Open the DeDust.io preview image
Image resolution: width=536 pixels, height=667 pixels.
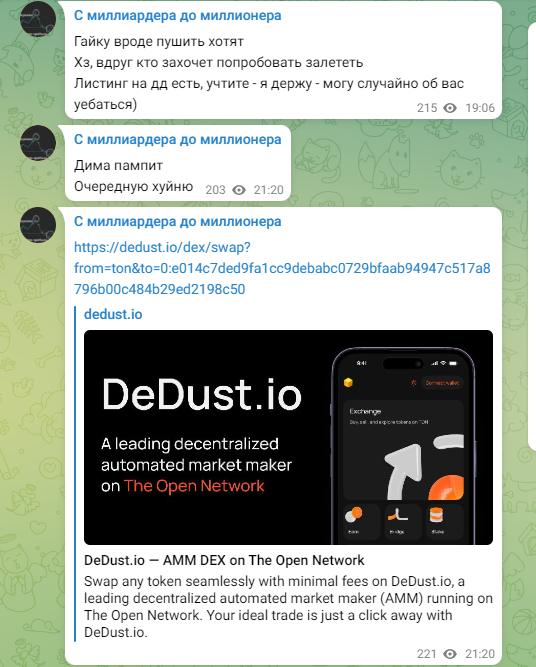tap(288, 437)
